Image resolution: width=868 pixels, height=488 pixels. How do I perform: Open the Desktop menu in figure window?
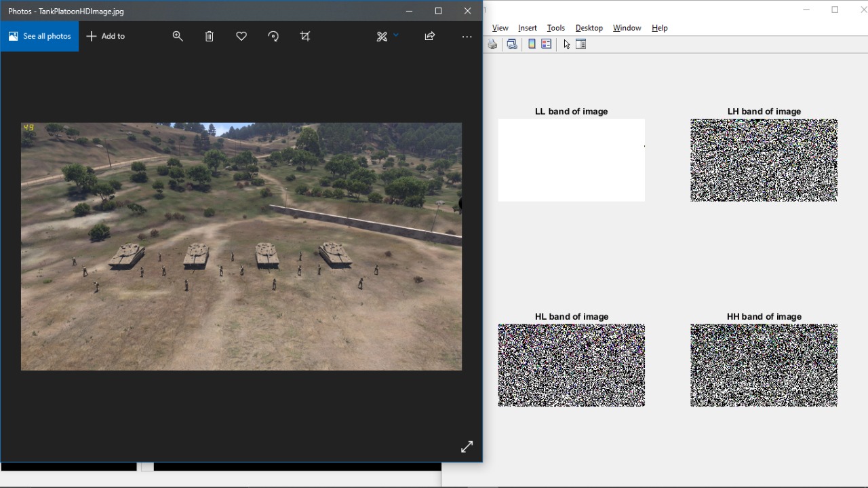coord(589,28)
